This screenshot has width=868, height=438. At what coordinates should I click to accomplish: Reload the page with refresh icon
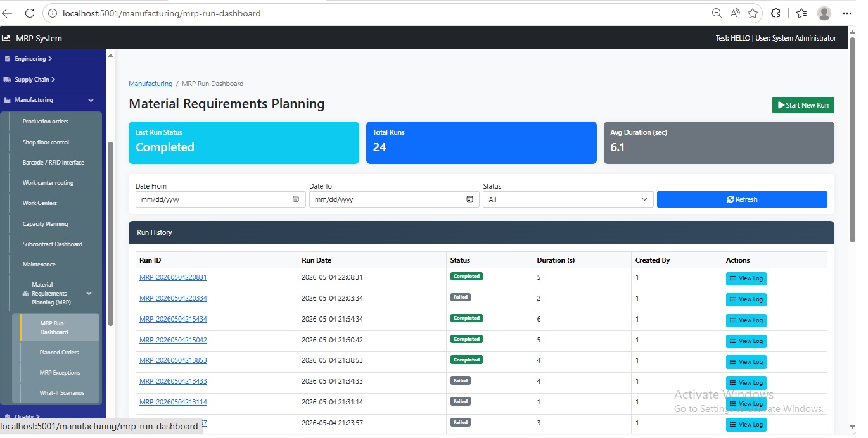coord(29,13)
